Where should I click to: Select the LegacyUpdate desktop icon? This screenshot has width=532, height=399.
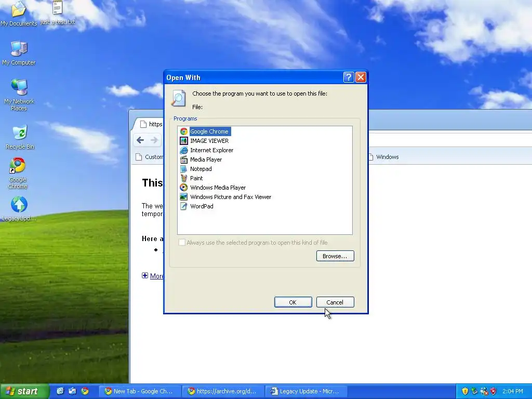19,209
